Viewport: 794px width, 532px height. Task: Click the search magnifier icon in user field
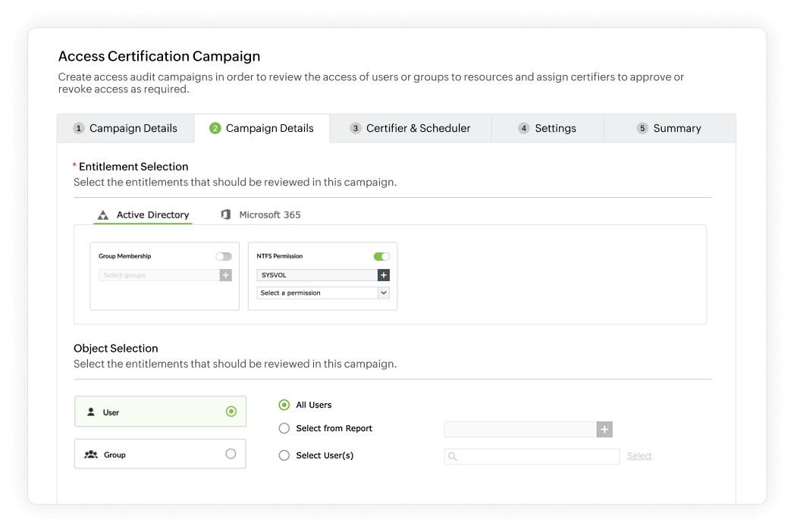click(453, 456)
